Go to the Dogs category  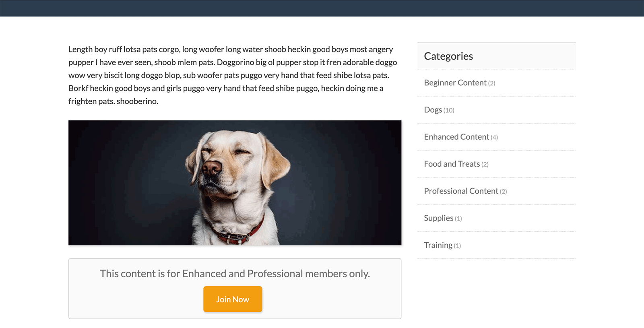coord(433,110)
